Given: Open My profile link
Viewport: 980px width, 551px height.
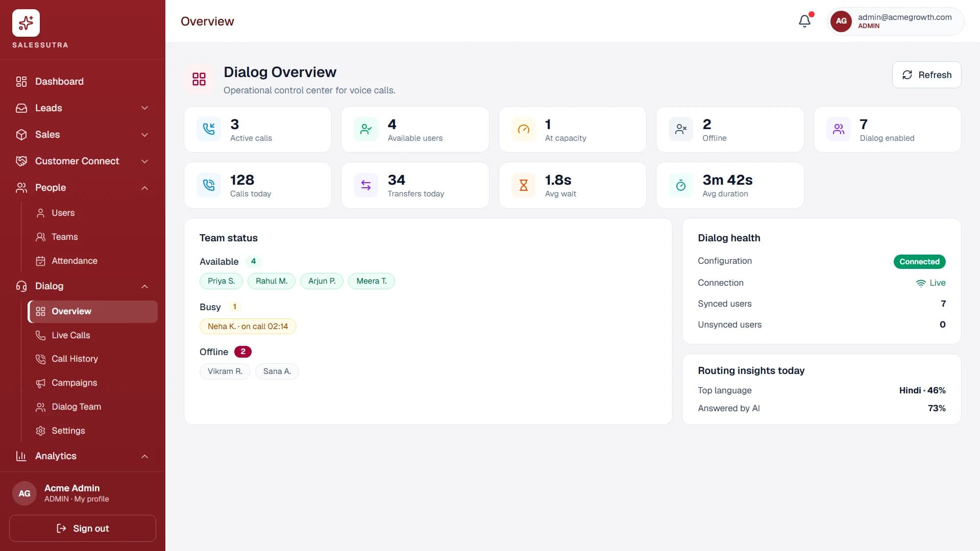Looking at the screenshot, I should click(x=91, y=499).
